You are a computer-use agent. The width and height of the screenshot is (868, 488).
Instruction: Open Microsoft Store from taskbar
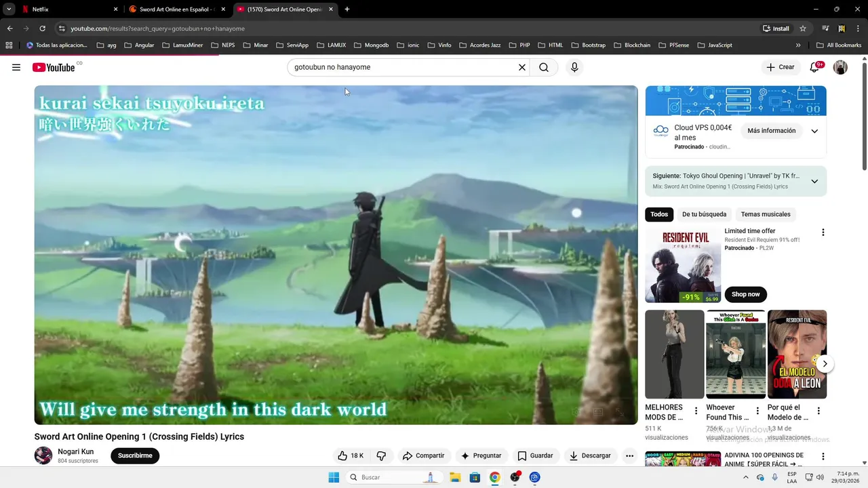click(x=475, y=477)
